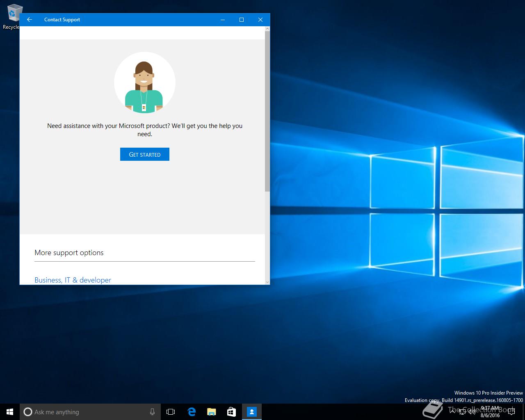
Task: Click the Cortana circle icon in search box
Action: pos(27,412)
